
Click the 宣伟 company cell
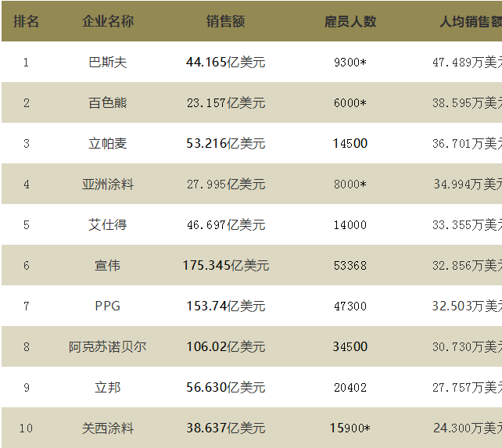[108, 265]
